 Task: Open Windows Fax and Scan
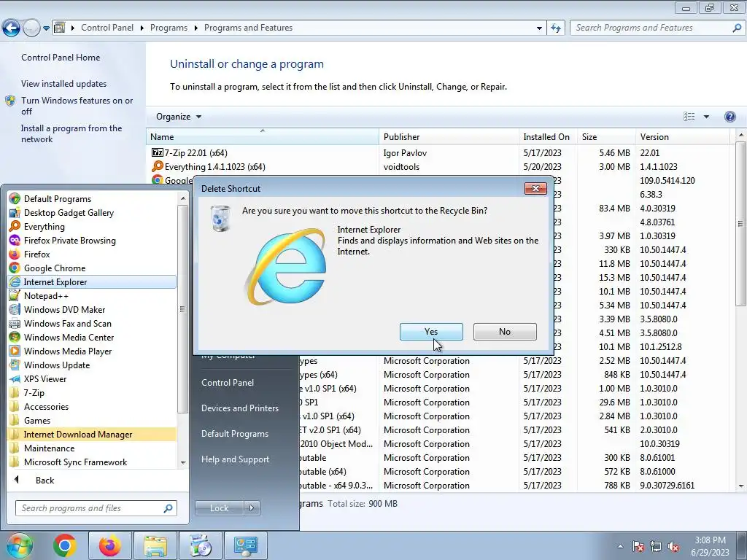68,323
